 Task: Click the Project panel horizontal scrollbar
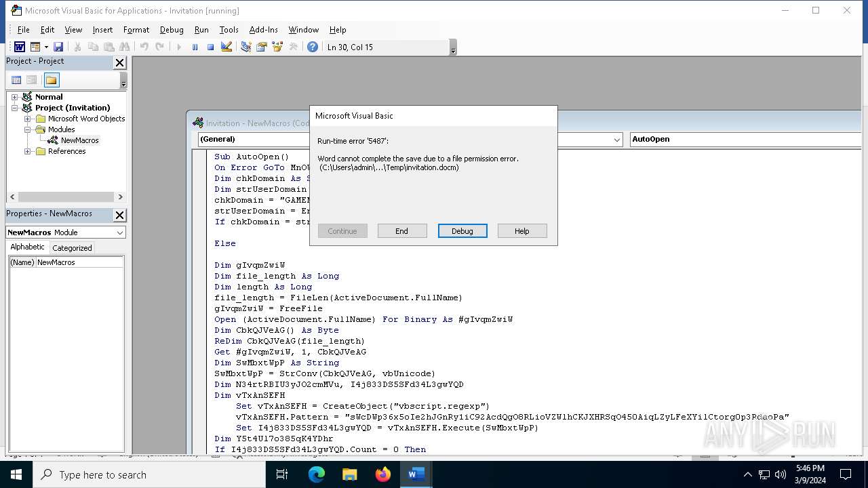pyautogui.click(x=66, y=197)
